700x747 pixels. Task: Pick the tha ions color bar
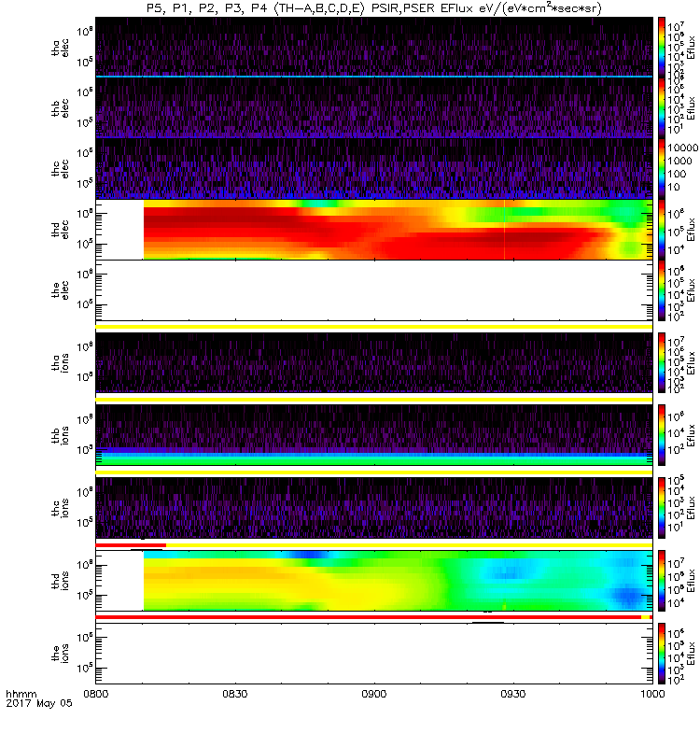[x=662, y=362]
